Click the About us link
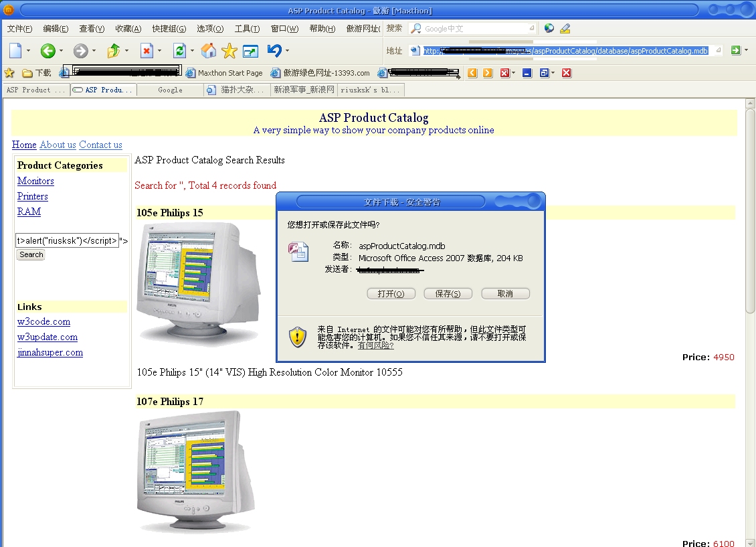 click(x=58, y=145)
